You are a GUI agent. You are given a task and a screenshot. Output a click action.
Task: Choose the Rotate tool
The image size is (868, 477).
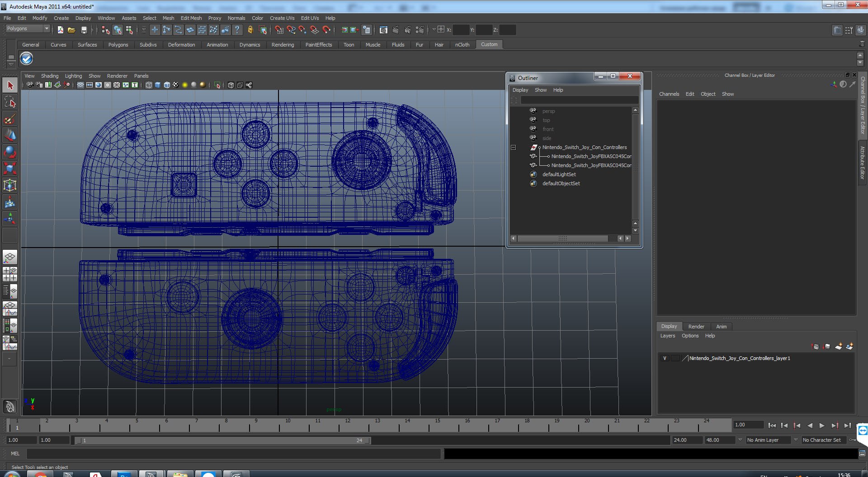10,152
